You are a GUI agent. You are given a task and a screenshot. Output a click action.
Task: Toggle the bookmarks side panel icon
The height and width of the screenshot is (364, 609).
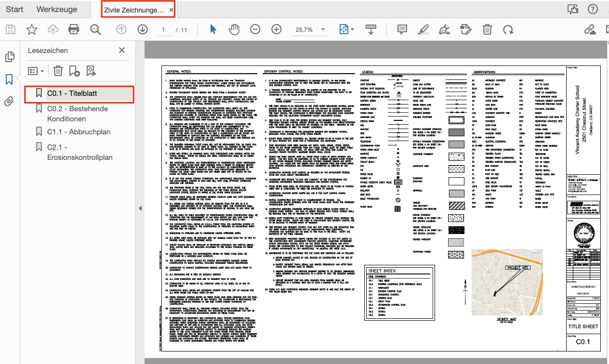(9, 79)
